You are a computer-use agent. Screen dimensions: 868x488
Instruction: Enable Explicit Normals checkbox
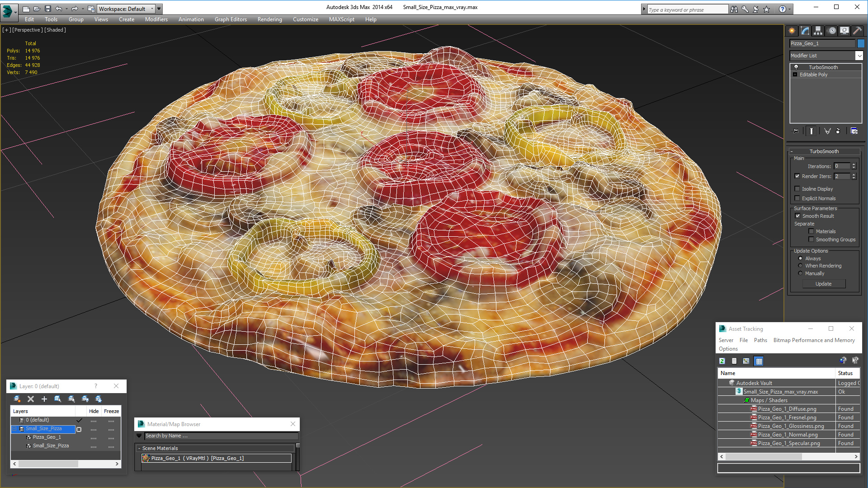[x=797, y=198]
